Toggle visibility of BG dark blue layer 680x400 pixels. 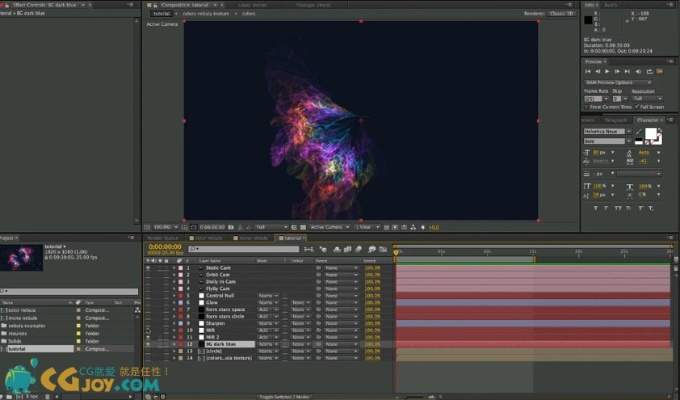148,343
